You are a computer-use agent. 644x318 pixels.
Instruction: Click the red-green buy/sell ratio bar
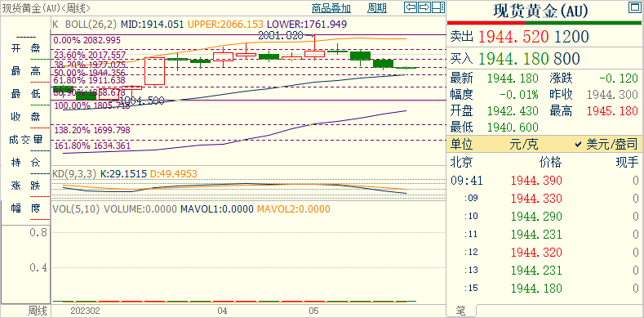point(544,23)
